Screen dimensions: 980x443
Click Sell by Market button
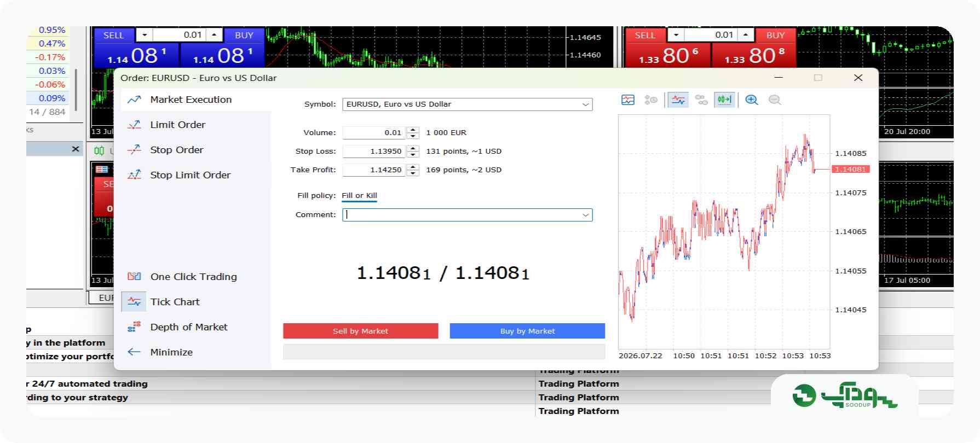click(x=361, y=331)
